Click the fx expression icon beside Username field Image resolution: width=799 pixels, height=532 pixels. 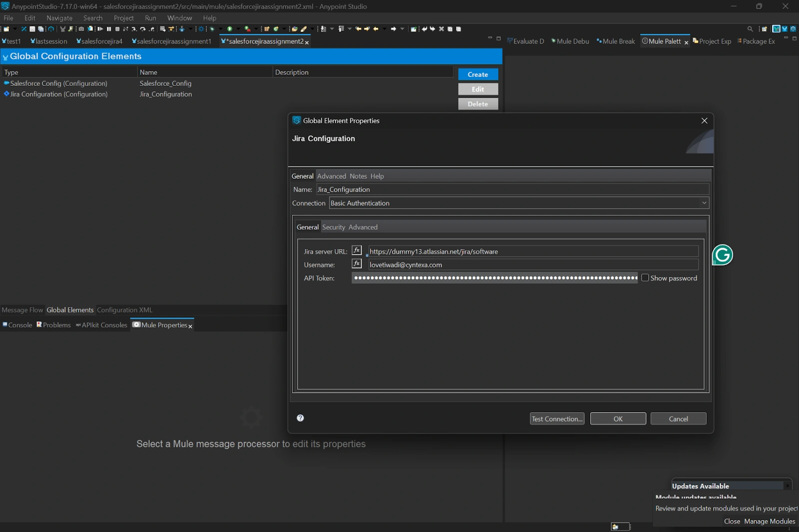coord(357,264)
